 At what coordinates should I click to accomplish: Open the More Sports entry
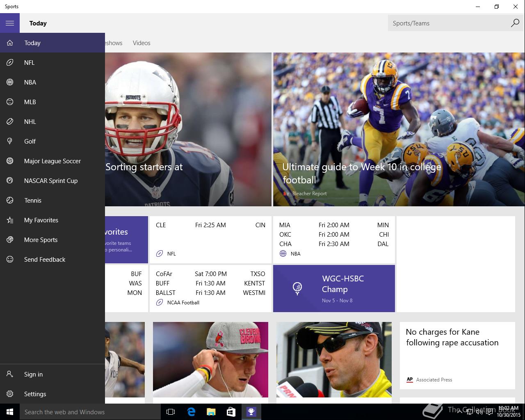coord(52,240)
